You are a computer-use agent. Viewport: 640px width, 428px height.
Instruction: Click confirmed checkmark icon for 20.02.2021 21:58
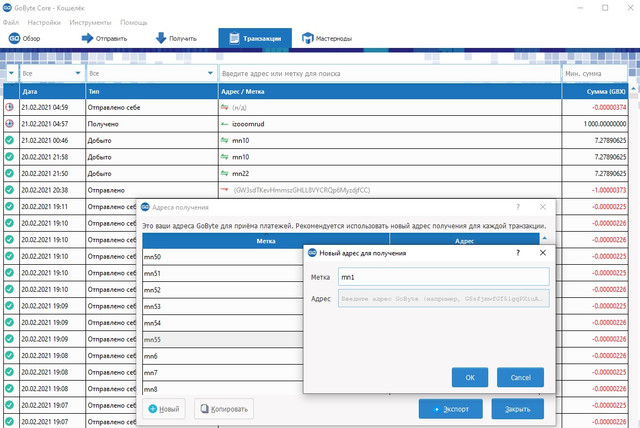tap(9, 157)
